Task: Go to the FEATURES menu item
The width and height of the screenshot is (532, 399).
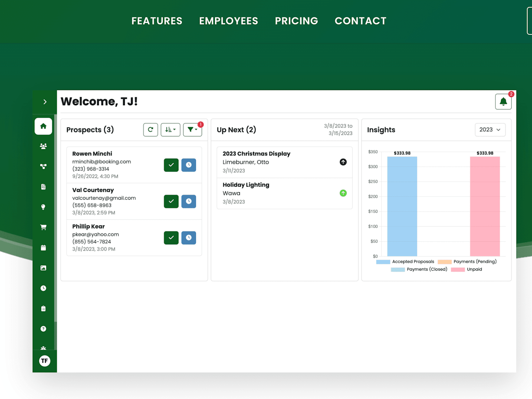Action: 157,21
